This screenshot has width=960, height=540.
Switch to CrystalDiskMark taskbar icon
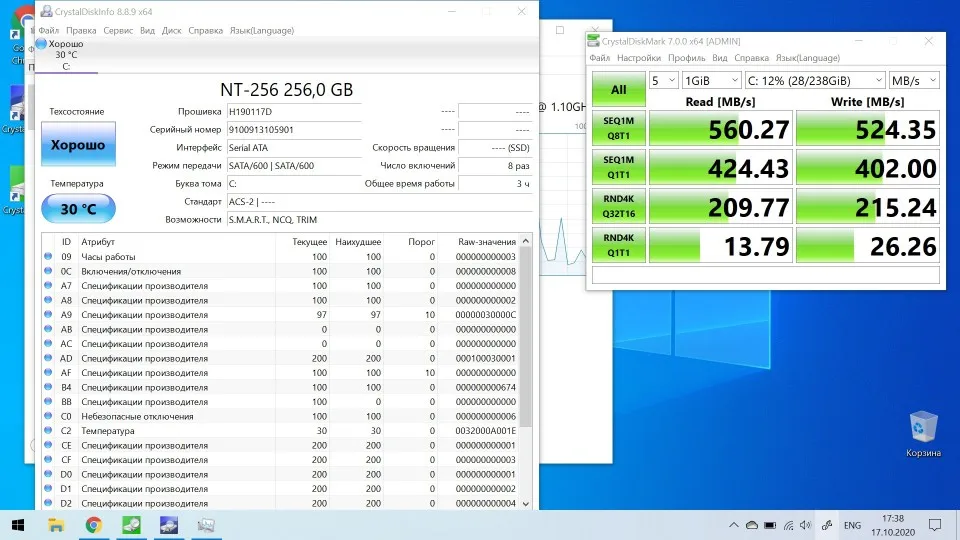pos(131,525)
